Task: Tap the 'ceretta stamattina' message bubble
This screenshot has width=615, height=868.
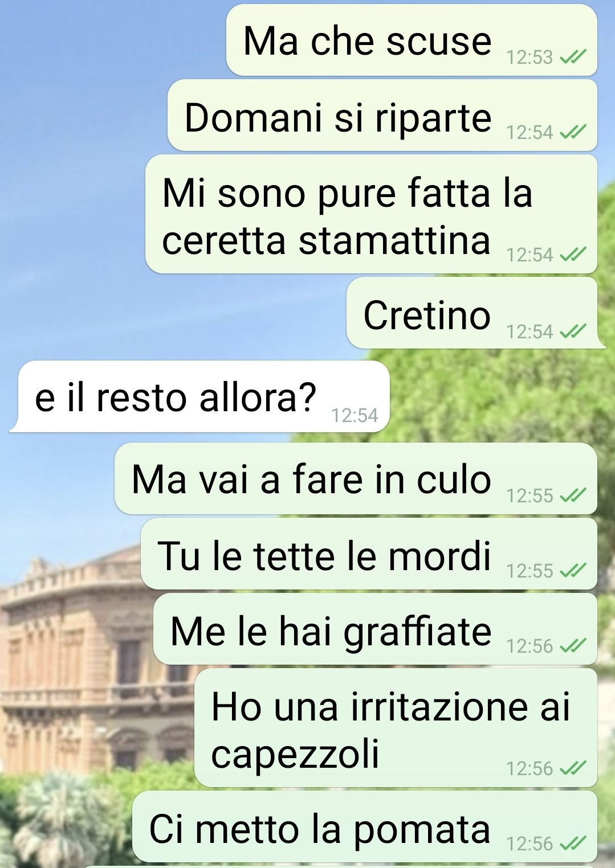Action: tap(371, 214)
